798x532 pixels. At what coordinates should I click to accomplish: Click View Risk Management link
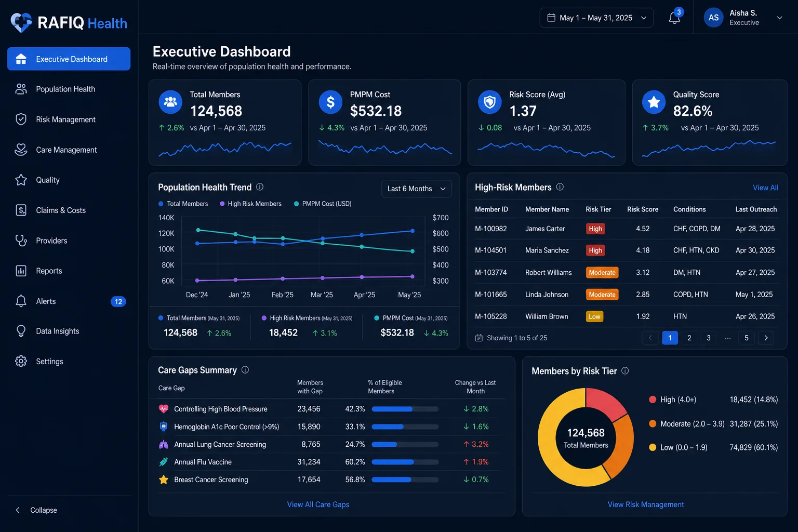(646, 504)
